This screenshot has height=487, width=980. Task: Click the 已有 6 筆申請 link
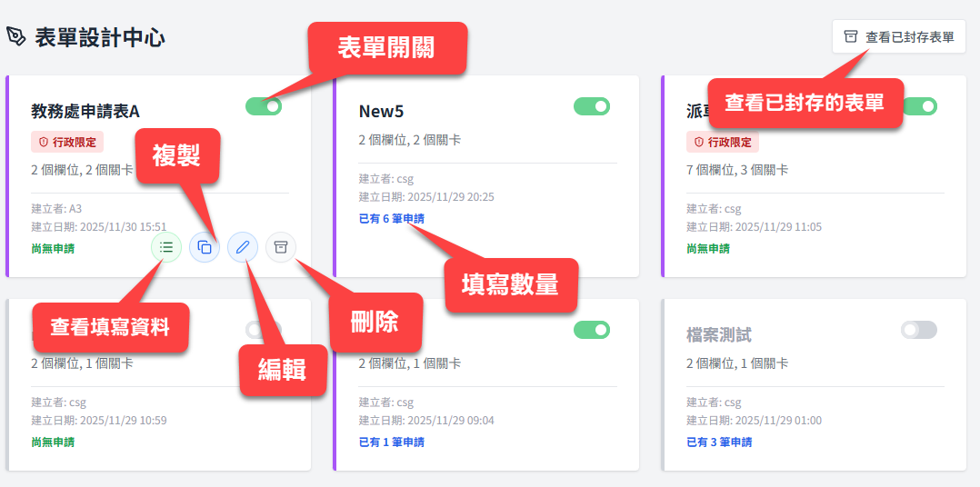click(391, 219)
